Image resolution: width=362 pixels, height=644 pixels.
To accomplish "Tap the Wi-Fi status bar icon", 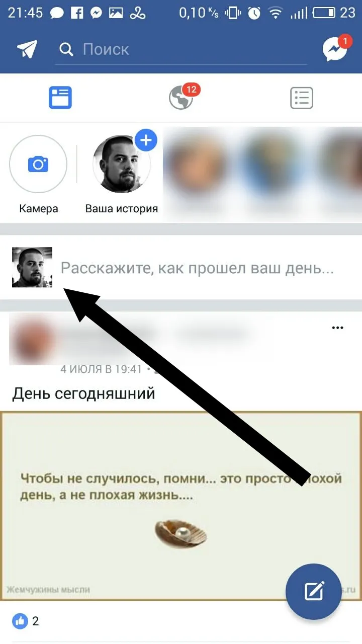I will 276,13.
